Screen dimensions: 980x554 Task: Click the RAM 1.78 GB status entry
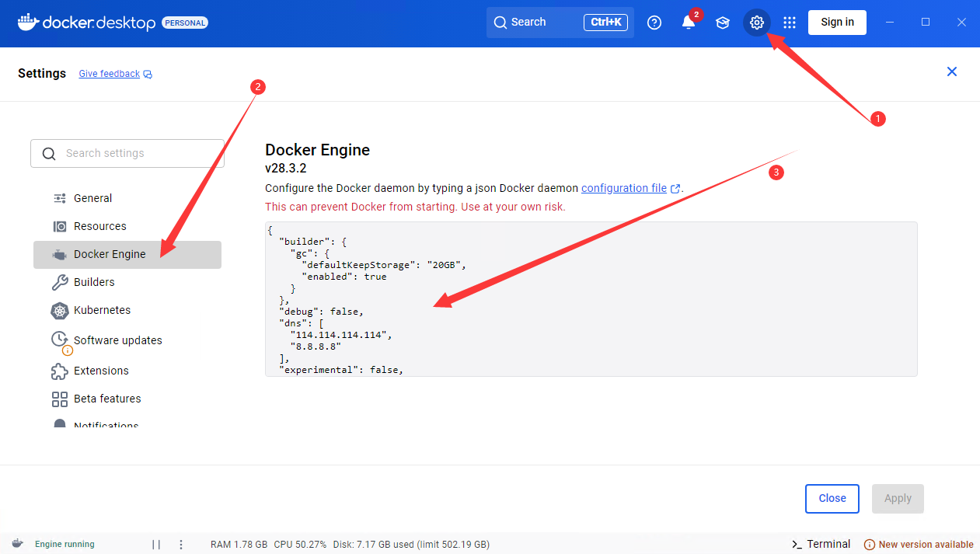(x=239, y=545)
